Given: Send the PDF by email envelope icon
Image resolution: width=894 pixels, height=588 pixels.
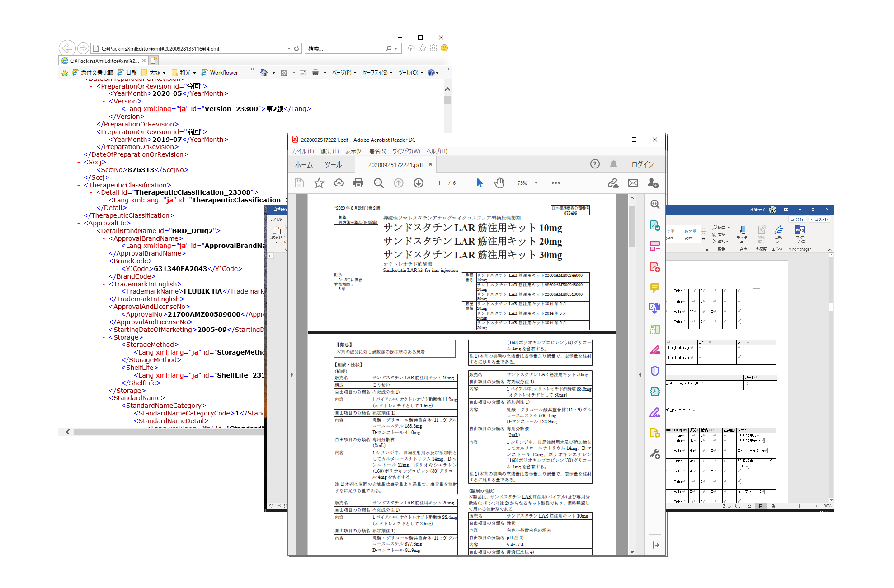Looking at the screenshot, I should tap(633, 183).
